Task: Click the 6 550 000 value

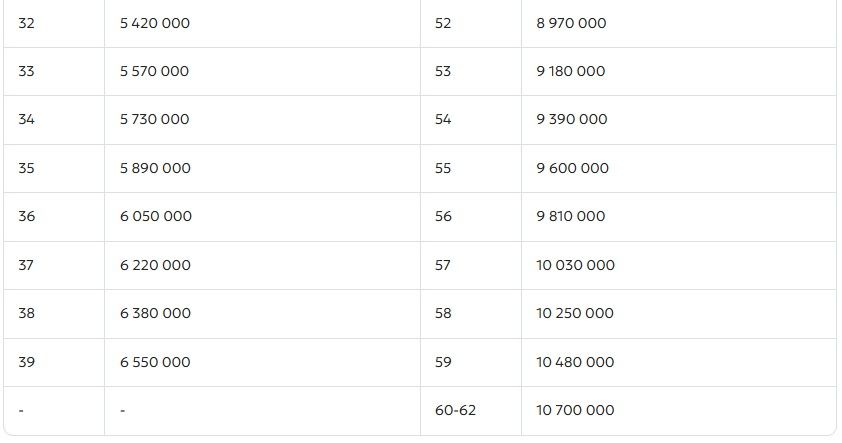Action: pyautogui.click(x=155, y=362)
